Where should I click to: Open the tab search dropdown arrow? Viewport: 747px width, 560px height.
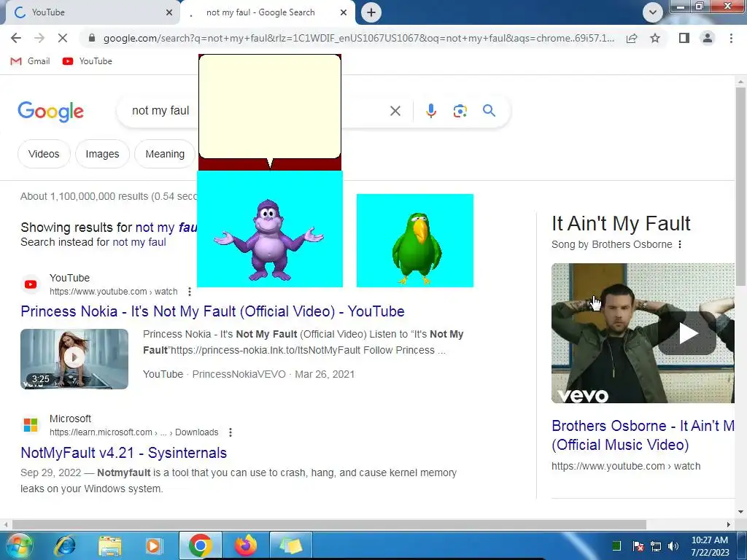(653, 12)
